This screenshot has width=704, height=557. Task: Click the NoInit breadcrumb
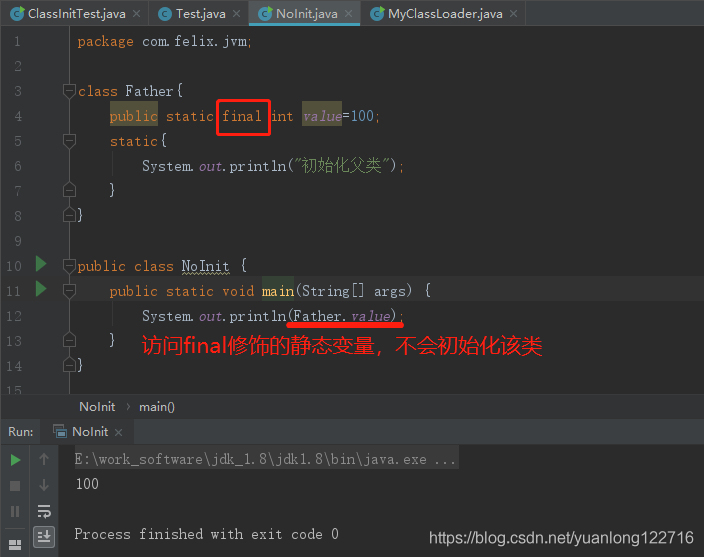click(x=97, y=407)
